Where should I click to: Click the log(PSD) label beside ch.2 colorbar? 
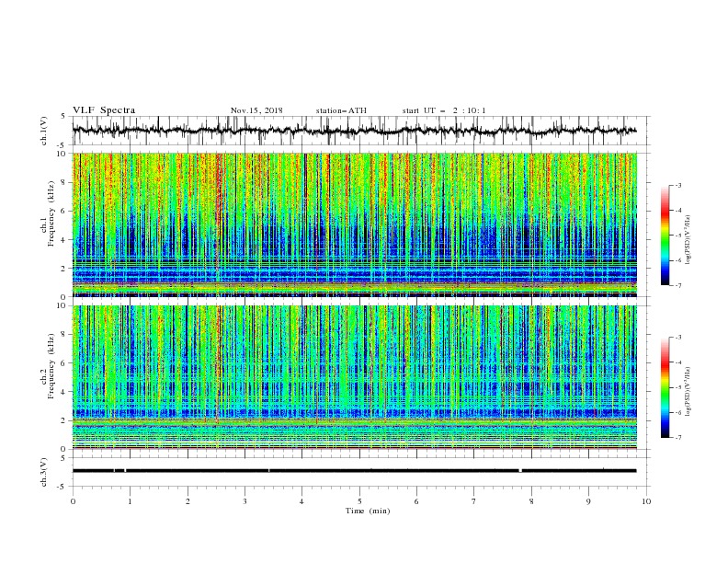(689, 391)
